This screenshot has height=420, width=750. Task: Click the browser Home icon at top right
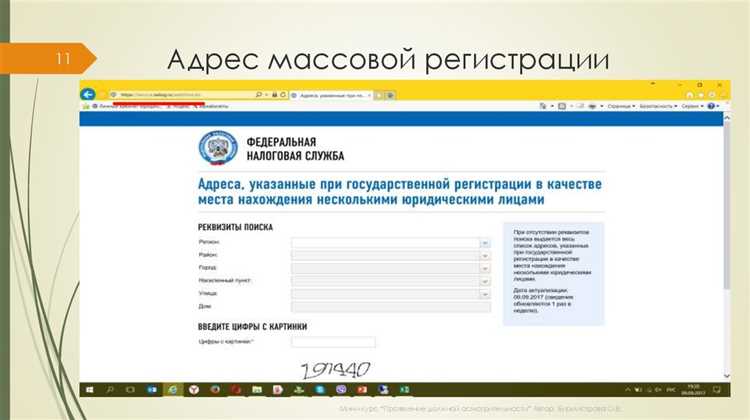pos(690,95)
